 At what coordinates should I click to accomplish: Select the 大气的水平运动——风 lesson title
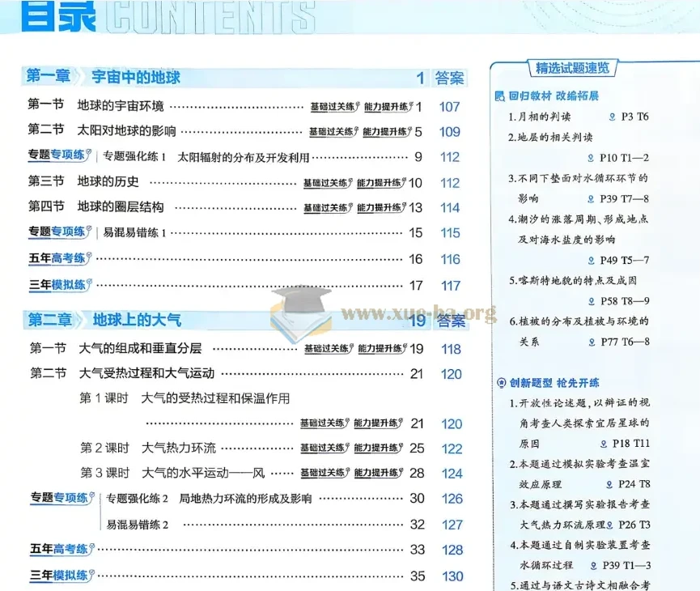click(203, 473)
